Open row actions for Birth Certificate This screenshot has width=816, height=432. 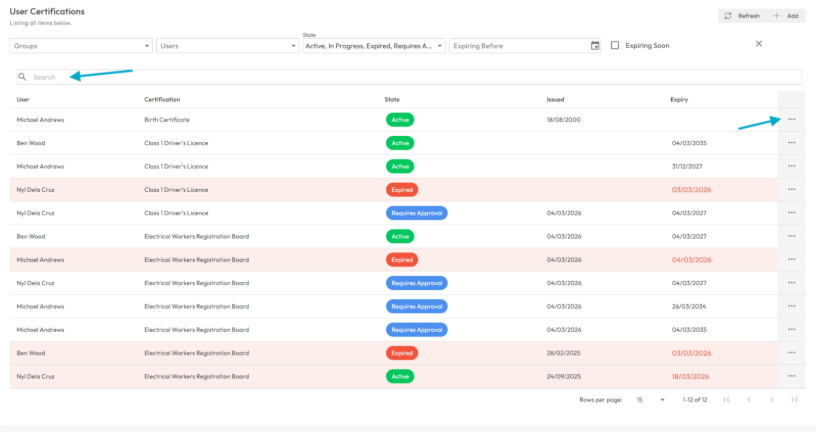click(x=791, y=119)
